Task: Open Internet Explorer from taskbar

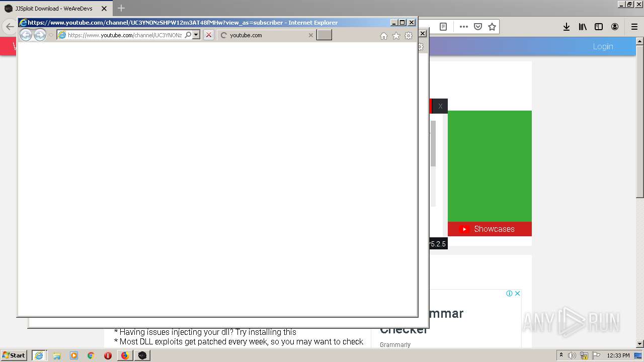Action: (x=39, y=355)
